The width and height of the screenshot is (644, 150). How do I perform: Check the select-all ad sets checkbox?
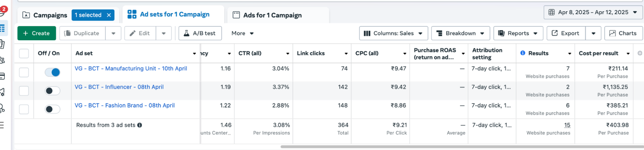click(x=24, y=54)
